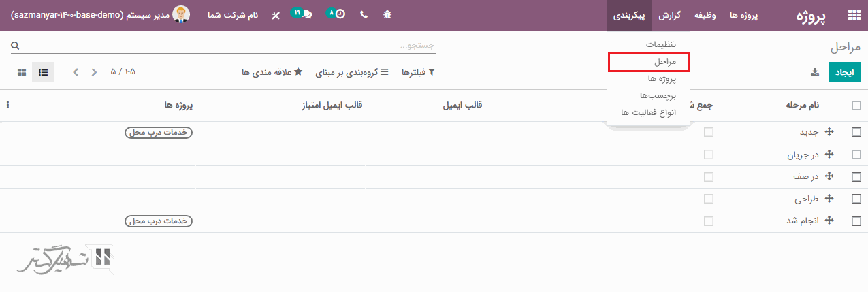Open the phone call icon

[x=364, y=15]
